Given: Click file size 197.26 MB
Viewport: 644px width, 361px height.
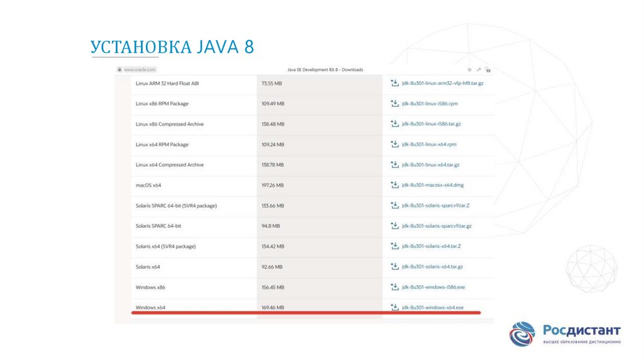Looking at the screenshot, I should [x=273, y=186].
